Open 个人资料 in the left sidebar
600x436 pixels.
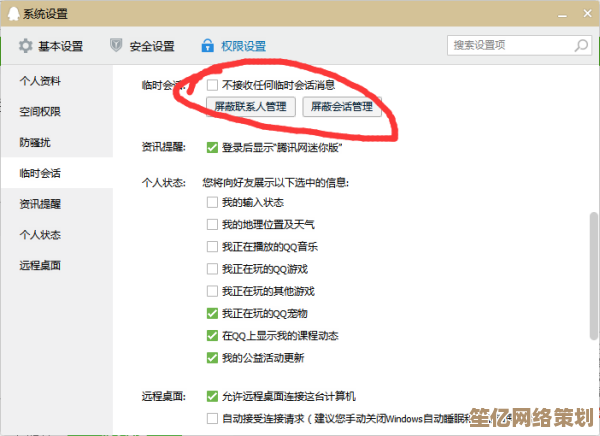click(x=40, y=81)
